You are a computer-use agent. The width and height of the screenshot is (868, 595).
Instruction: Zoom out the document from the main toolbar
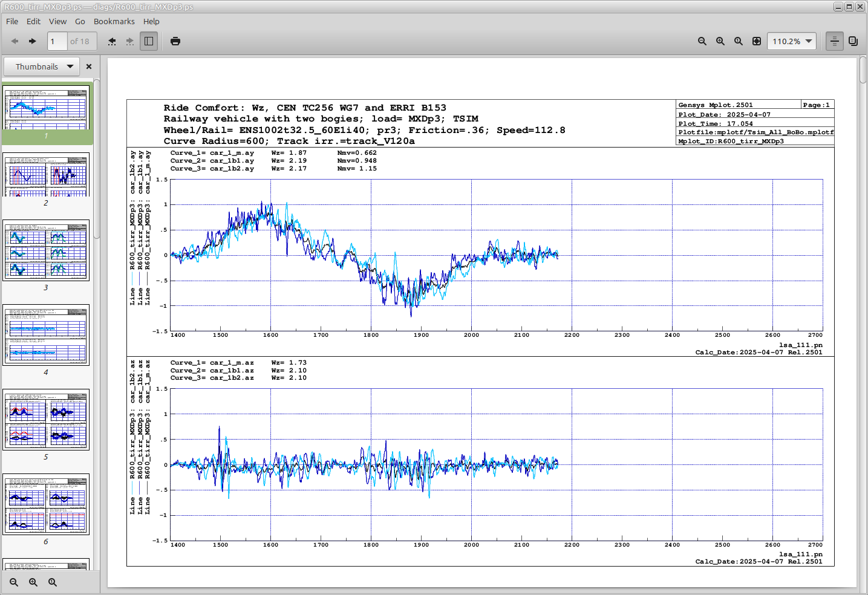click(702, 41)
